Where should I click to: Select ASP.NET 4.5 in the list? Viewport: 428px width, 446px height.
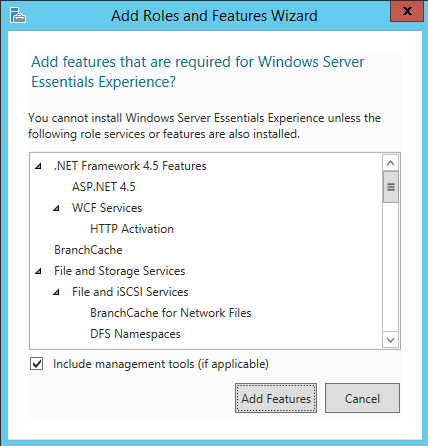tap(104, 187)
